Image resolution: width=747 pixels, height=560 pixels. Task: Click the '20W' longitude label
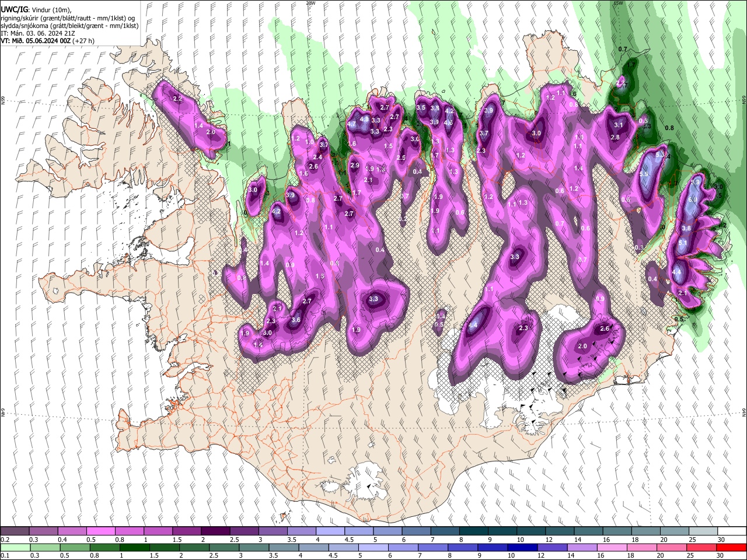(x=310, y=3)
